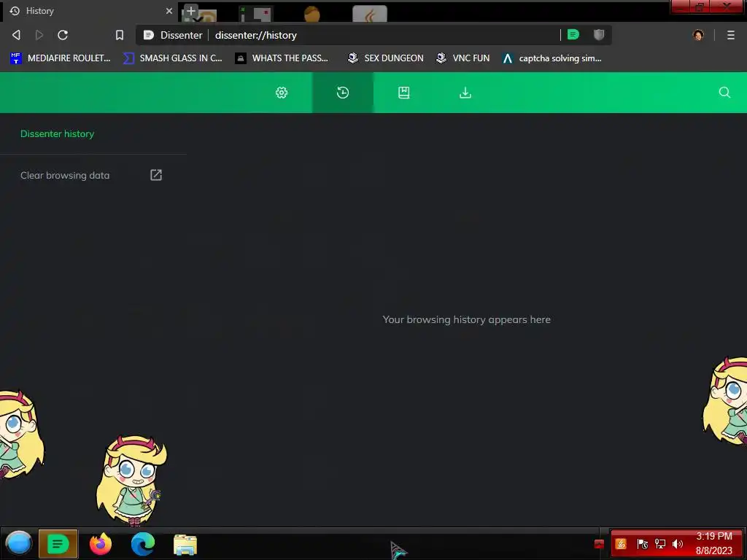The width and height of the screenshot is (747, 560).
Task: Click the disabled forward arrow
Action: [39, 35]
